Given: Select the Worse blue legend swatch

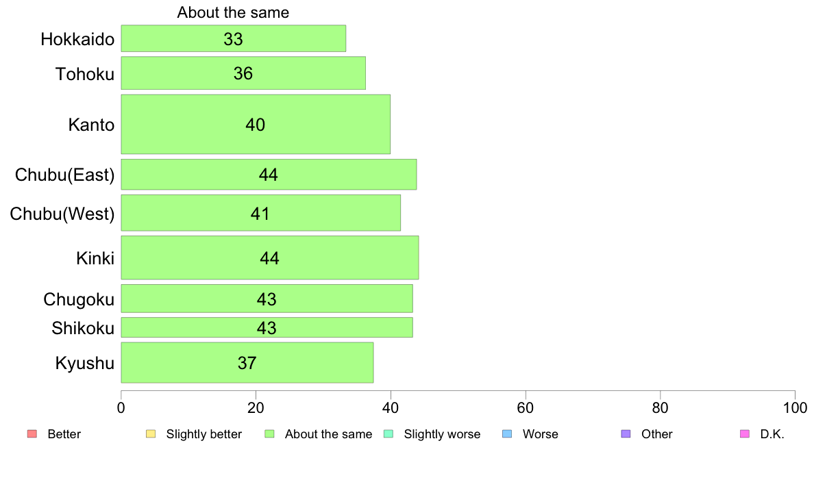Looking at the screenshot, I should [507, 434].
